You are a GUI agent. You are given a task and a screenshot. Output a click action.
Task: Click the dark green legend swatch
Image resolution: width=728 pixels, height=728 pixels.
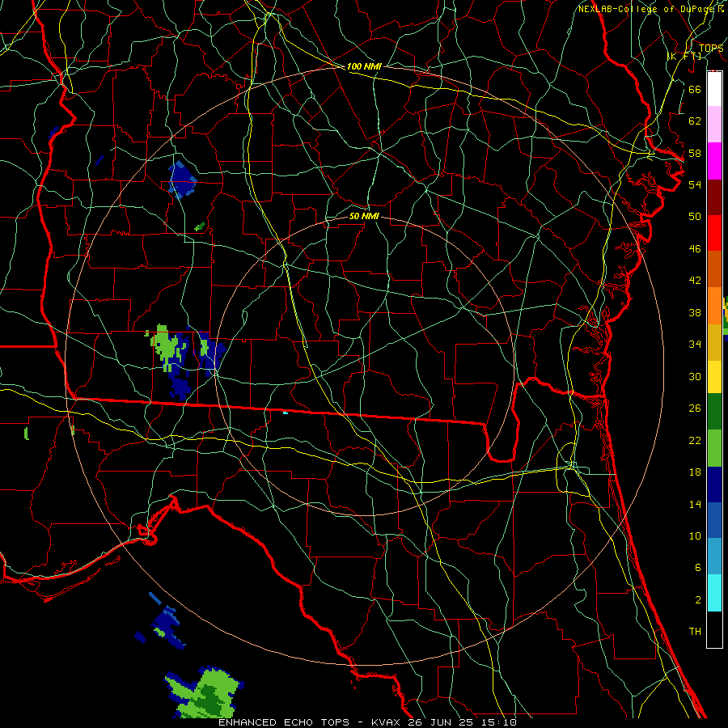[x=714, y=412]
